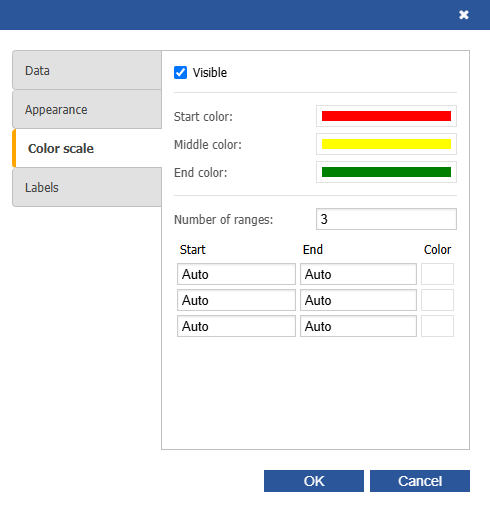Select the Color scale tab
The height and width of the screenshot is (512, 490).
87,148
